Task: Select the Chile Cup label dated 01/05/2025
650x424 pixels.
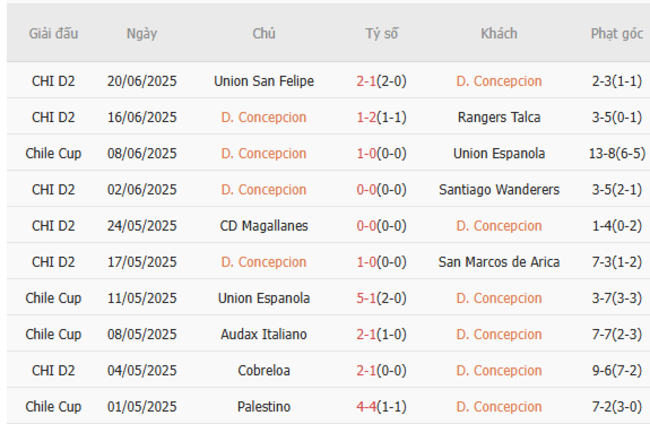Action: [x=54, y=407]
